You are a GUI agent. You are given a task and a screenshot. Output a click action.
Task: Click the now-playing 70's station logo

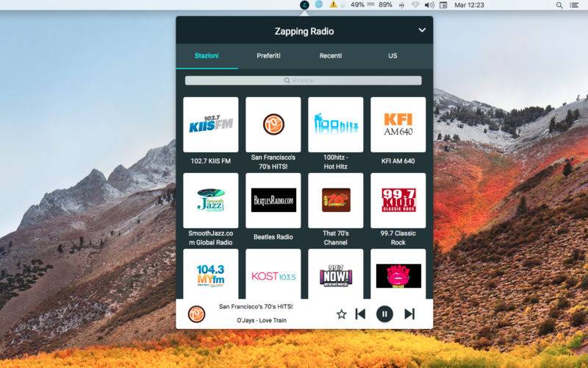tap(196, 314)
